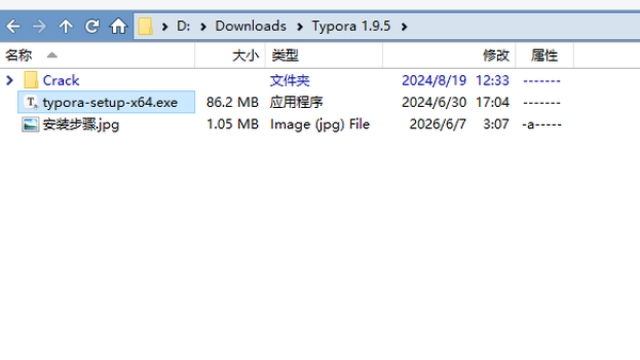Click the 1.05 MB size cell
The width and height of the screenshot is (640, 360).
coord(233,124)
